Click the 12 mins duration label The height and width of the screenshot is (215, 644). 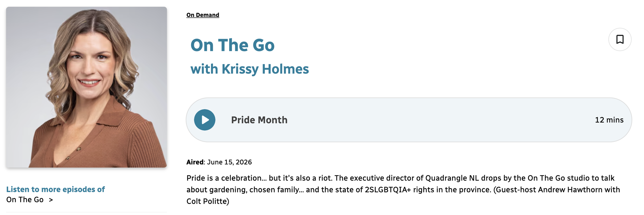coord(609,120)
